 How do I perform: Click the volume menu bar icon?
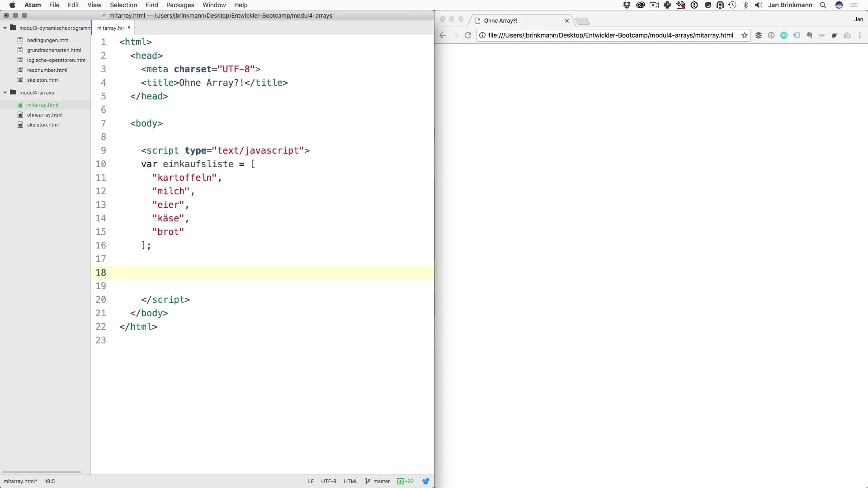coord(759,5)
